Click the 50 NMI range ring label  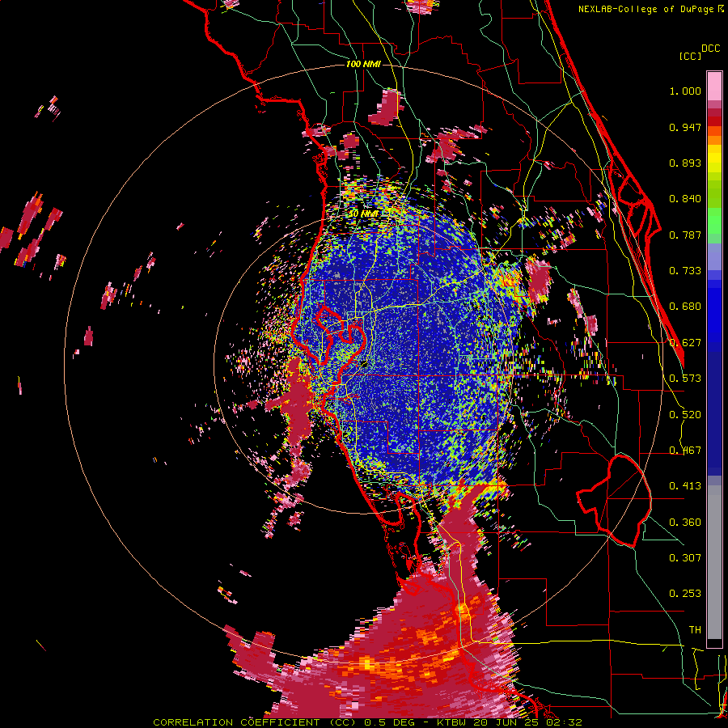363,214
